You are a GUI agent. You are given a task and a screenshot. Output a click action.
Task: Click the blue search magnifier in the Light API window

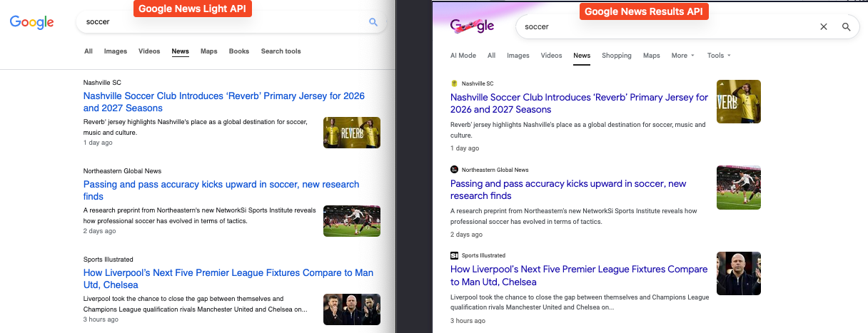pyautogui.click(x=373, y=22)
